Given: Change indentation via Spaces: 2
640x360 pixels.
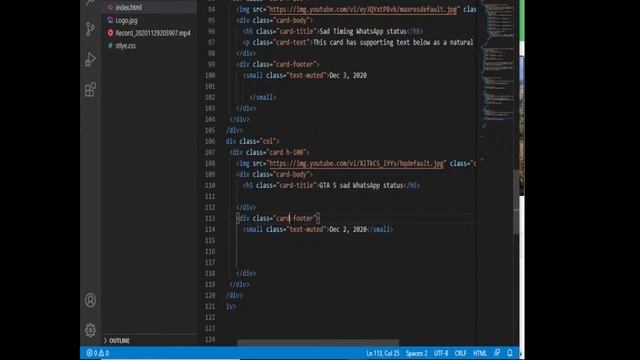Looking at the screenshot, I should (416, 353).
